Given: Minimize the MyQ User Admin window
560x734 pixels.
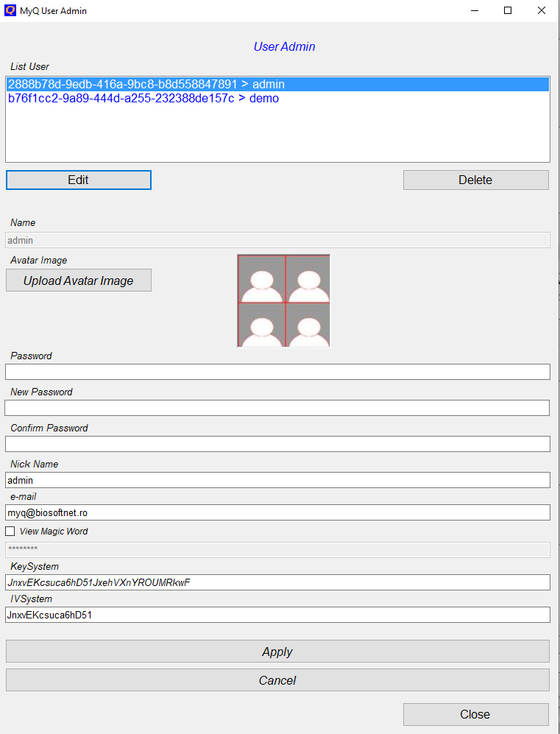Looking at the screenshot, I should point(475,10).
